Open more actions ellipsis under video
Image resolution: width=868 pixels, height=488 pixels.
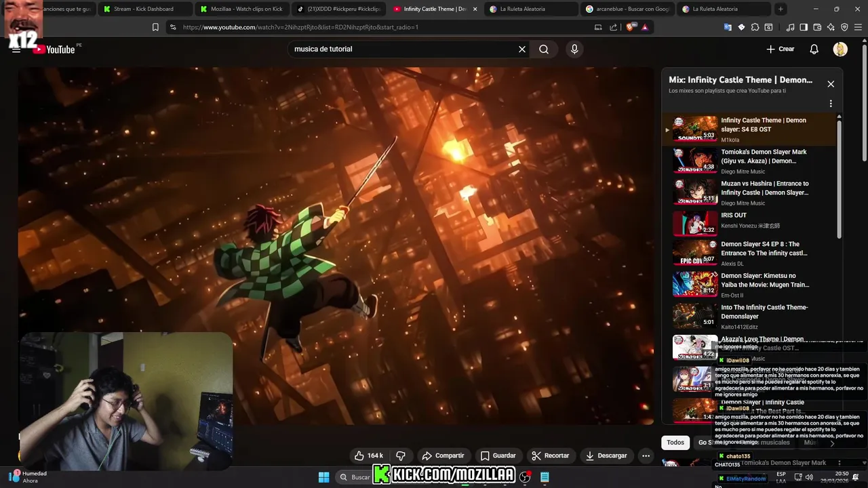646,455
